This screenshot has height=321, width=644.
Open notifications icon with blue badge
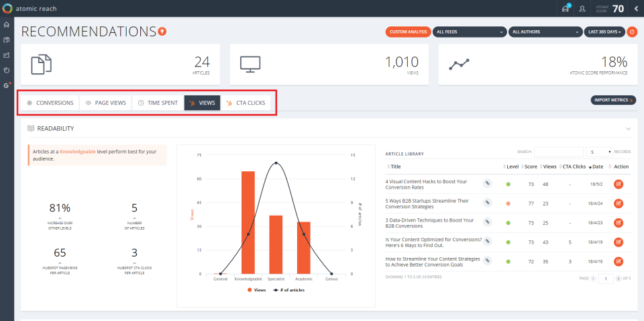(566, 8)
